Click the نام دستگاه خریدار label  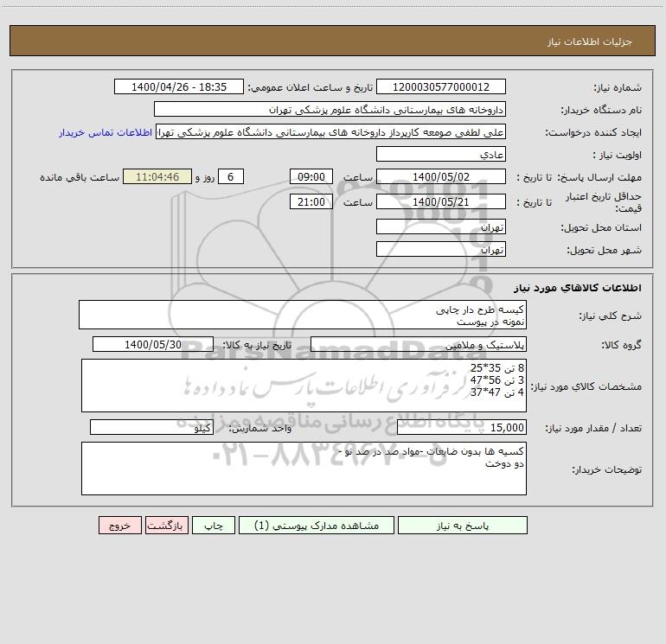coord(601,111)
